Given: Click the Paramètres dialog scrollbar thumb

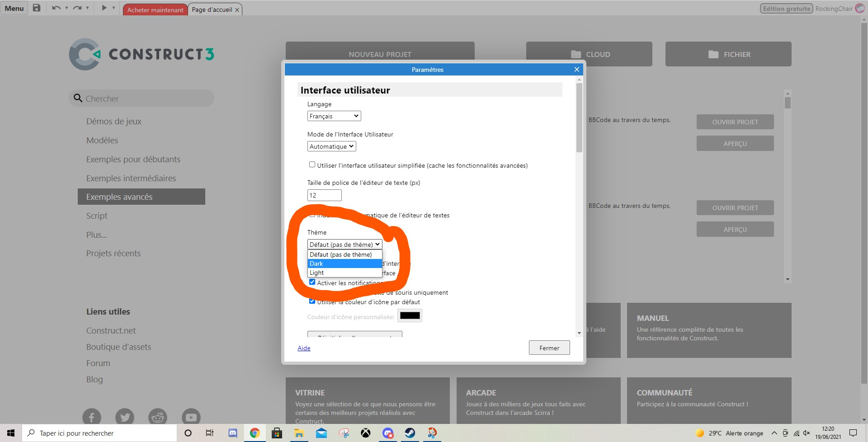Looking at the screenshot, I should pos(579,118).
